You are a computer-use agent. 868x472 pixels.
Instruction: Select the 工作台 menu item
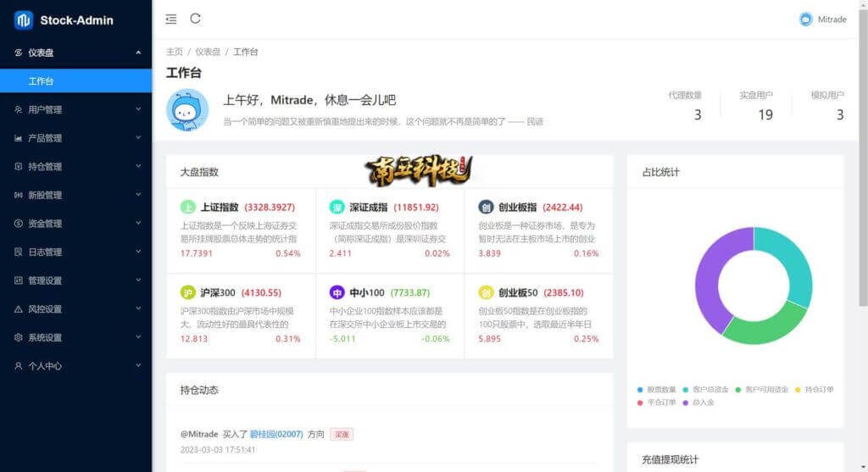(41, 81)
